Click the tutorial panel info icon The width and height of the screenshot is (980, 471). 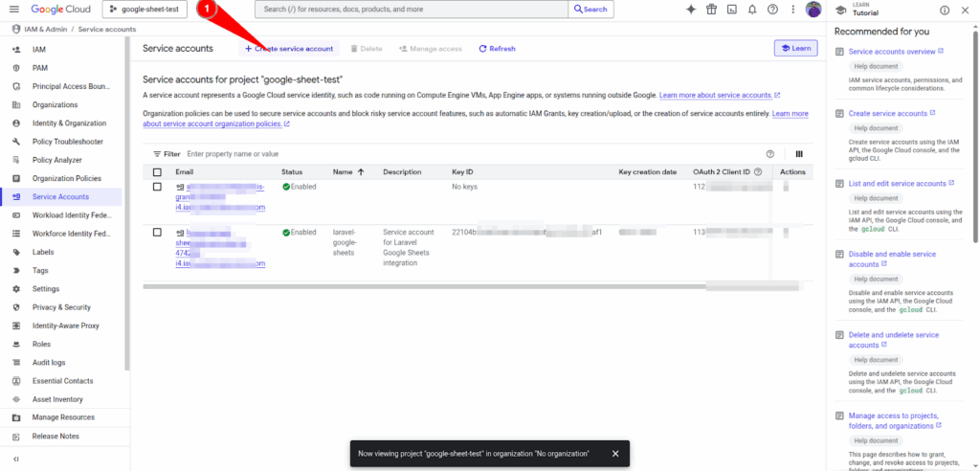[945, 10]
